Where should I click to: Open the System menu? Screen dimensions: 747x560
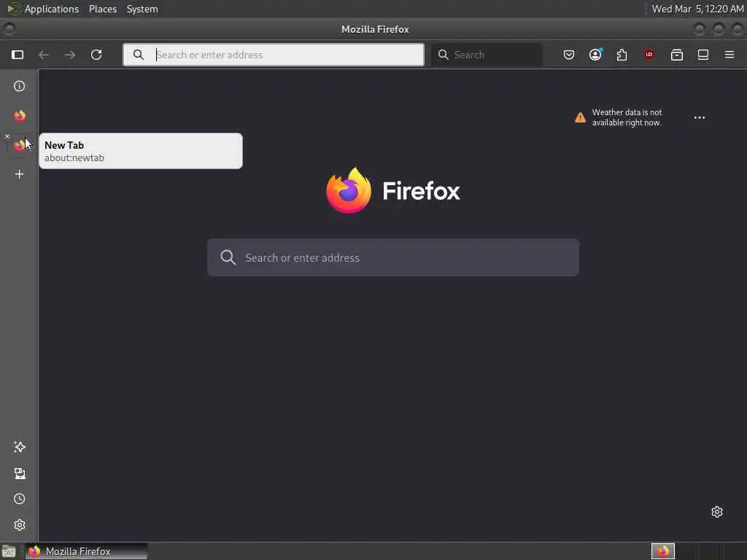(142, 9)
